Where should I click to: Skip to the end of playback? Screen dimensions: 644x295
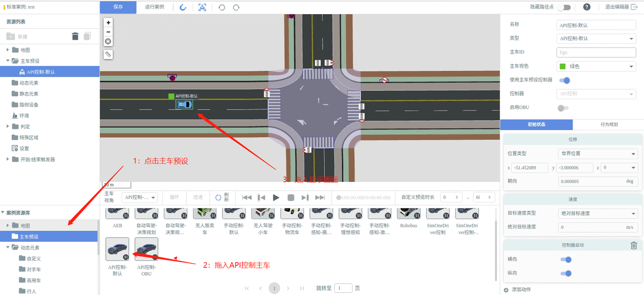[x=320, y=197]
